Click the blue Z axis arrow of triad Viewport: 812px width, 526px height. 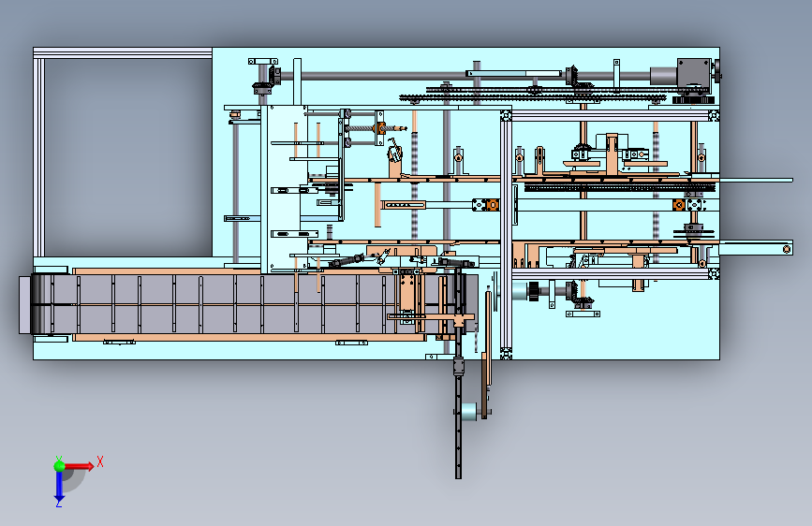click(59, 487)
